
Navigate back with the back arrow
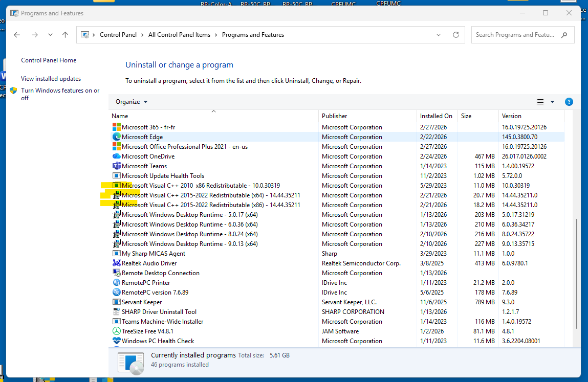pyautogui.click(x=17, y=34)
